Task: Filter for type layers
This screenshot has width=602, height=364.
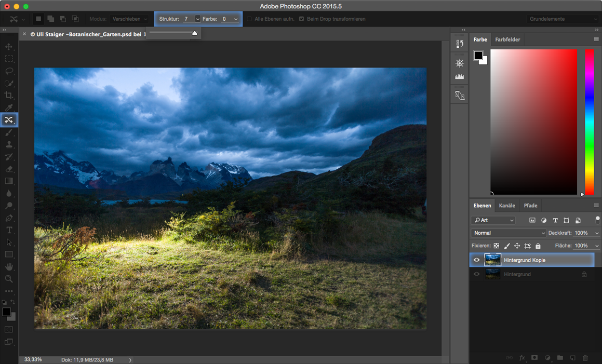Action: (x=555, y=220)
